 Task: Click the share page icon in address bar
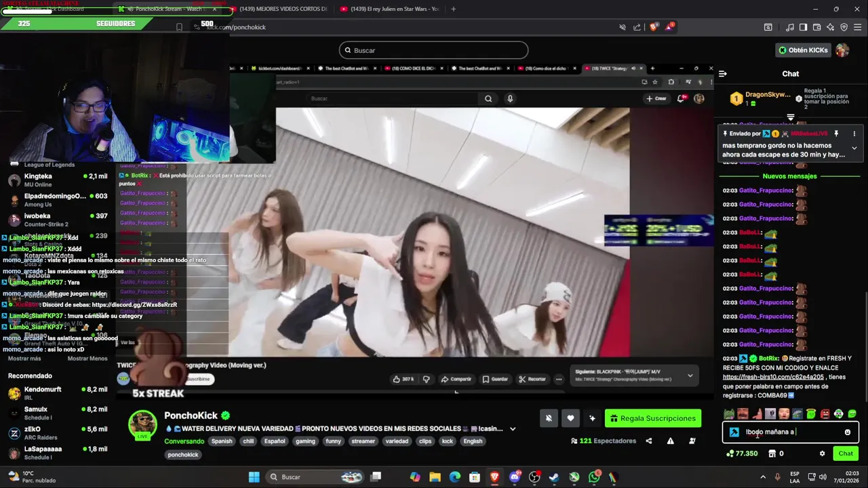click(x=637, y=27)
